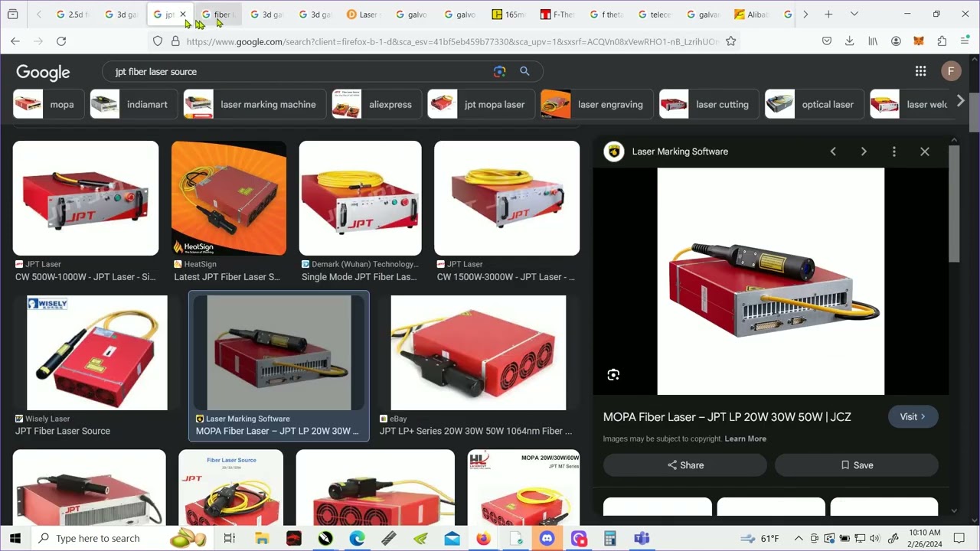Open Pocket save icon in toolbar

[x=827, y=41]
